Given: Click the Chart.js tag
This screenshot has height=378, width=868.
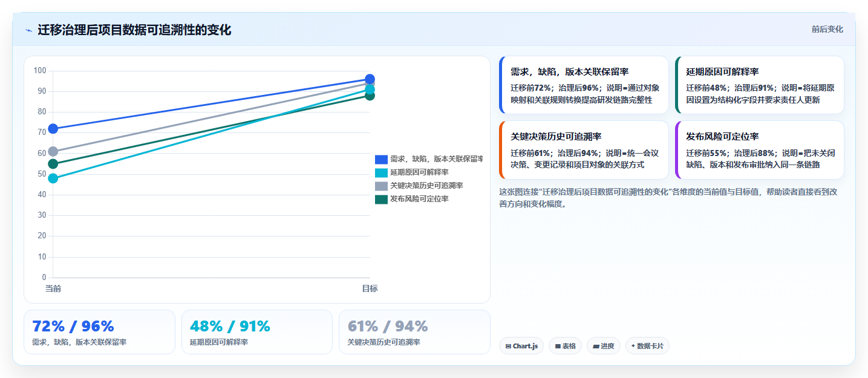Looking at the screenshot, I should pyautogui.click(x=521, y=346).
